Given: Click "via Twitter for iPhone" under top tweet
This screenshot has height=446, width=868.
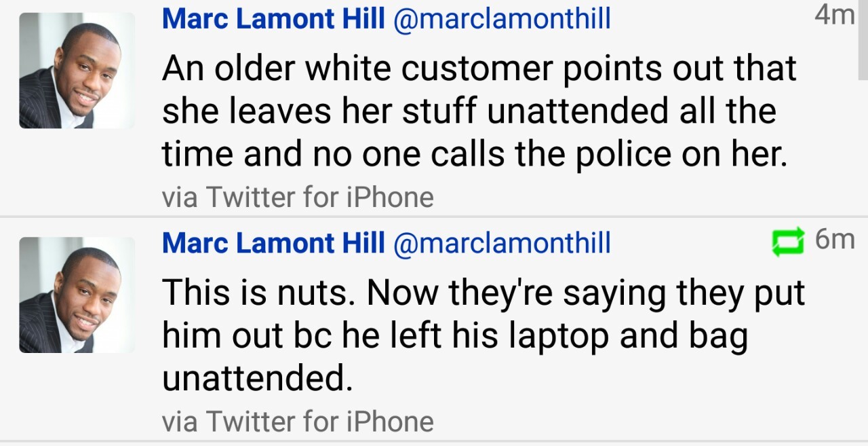Looking at the screenshot, I should coord(298,198).
